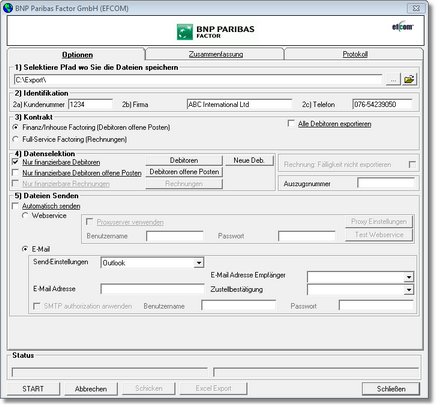
Task: Click the Rechnungen button
Action: point(184,183)
